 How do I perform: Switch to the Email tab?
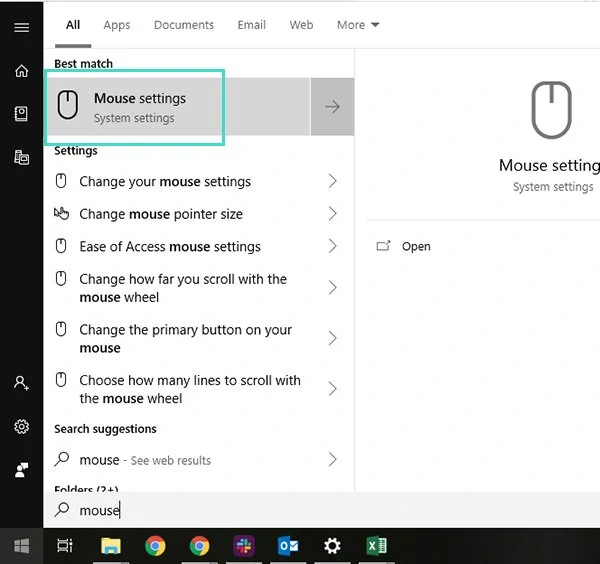point(251,25)
